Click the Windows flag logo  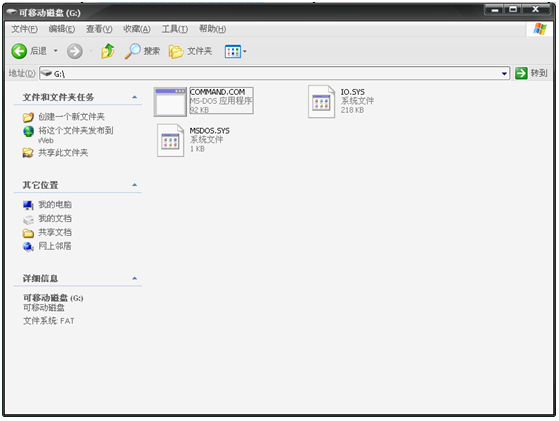[x=540, y=29]
